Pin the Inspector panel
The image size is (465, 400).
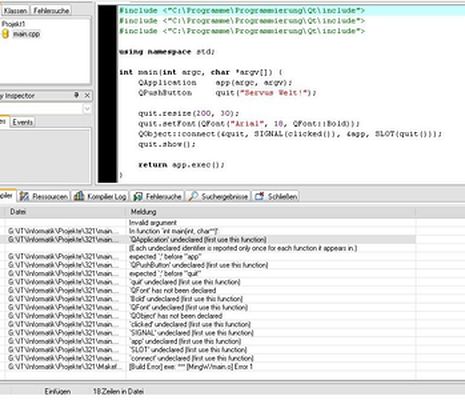click(76, 95)
